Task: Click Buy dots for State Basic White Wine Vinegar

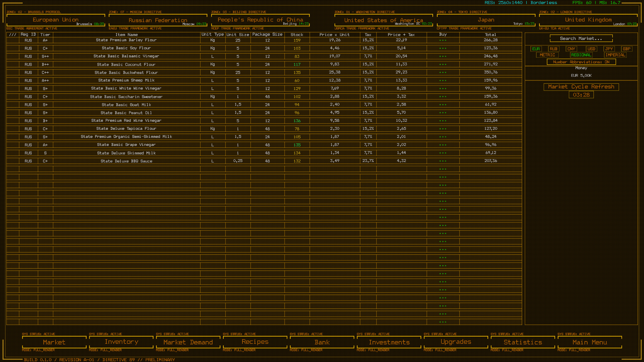Action: [x=443, y=89]
